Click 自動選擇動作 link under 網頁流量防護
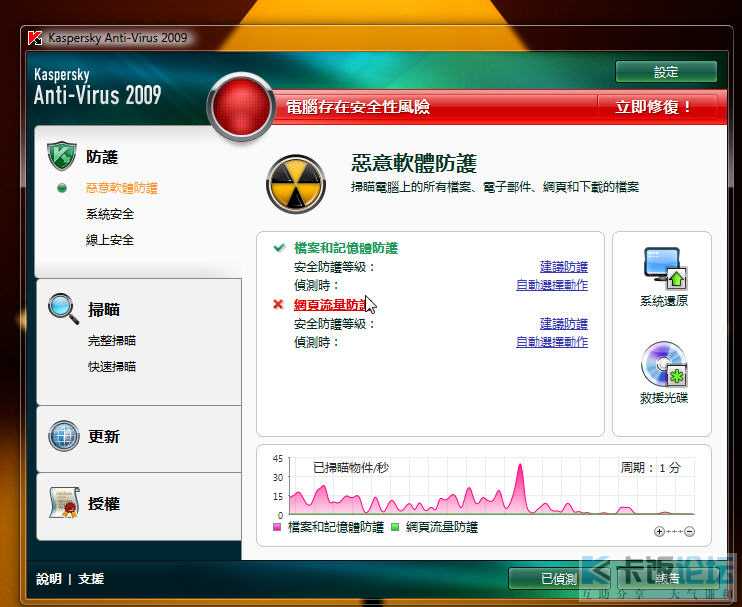 point(552,342)
